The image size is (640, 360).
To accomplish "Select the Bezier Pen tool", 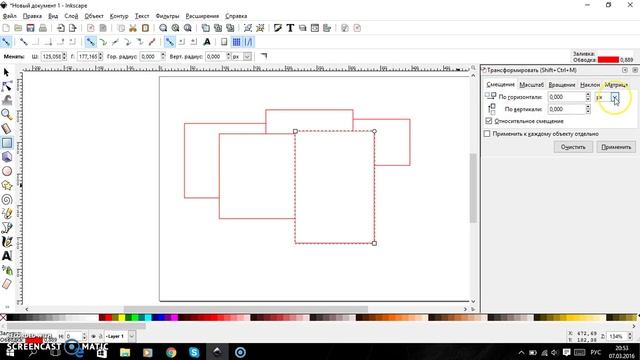I will [7, 228].
